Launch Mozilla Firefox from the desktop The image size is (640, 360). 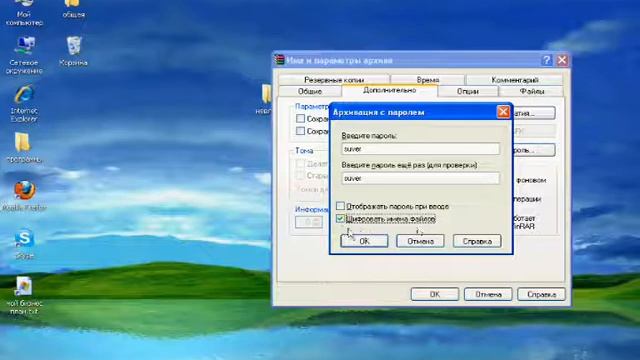(x=24, y=196)
